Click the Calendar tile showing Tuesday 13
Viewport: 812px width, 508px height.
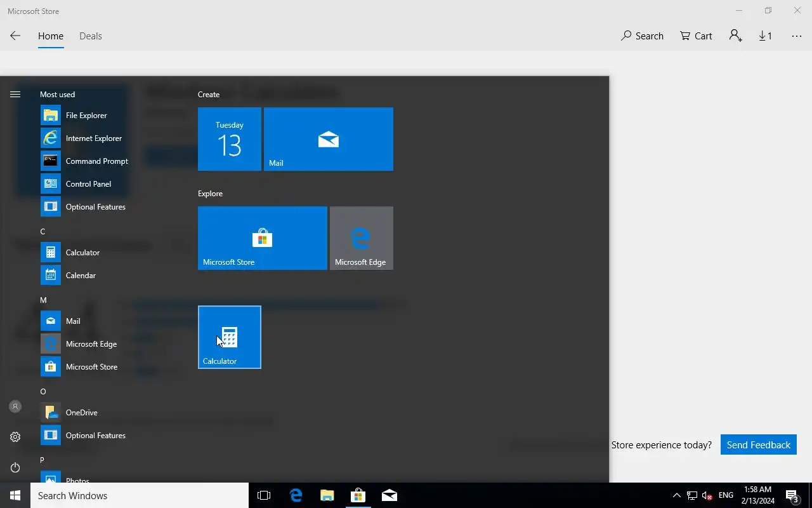click(x=230, y=139)
